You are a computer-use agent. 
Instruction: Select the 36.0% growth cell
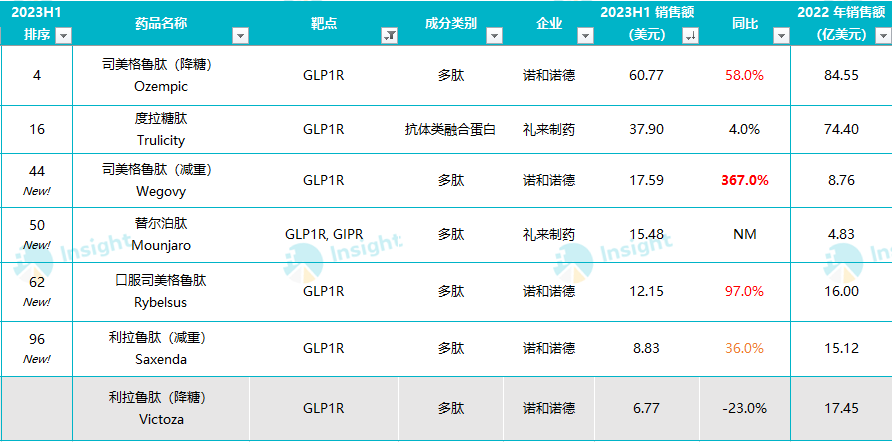pyautogui.click(x=745, y=348)
